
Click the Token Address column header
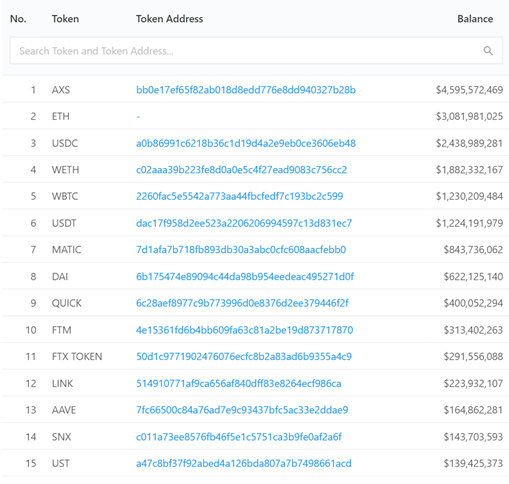point(169,19)
